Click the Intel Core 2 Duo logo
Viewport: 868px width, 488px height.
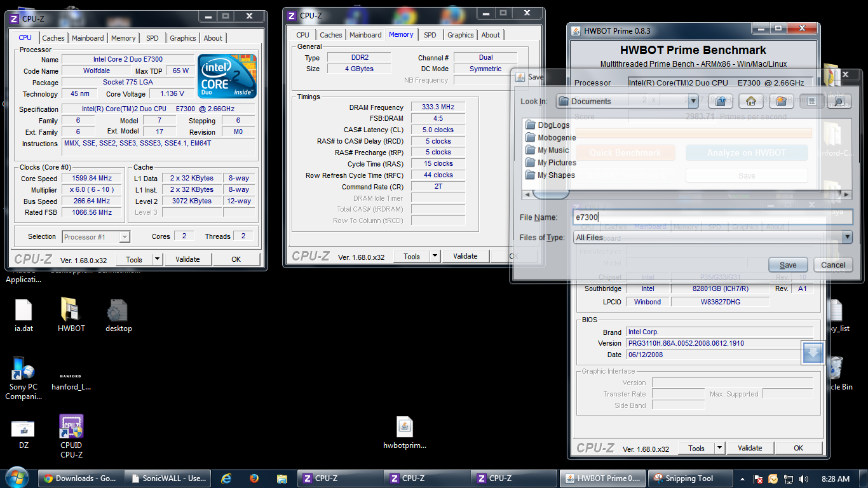227,76
